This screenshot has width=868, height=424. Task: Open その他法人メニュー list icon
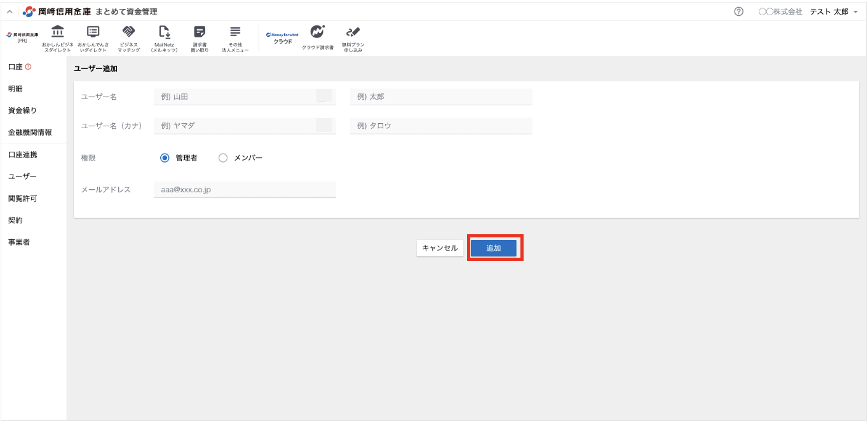pos(235,32)
